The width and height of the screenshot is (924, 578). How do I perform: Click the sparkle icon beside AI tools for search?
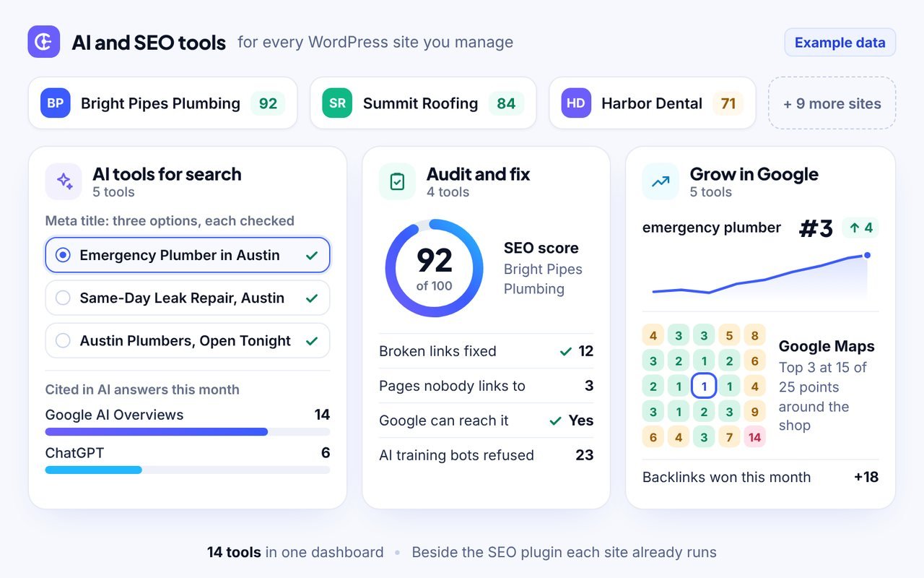(64, 181)
